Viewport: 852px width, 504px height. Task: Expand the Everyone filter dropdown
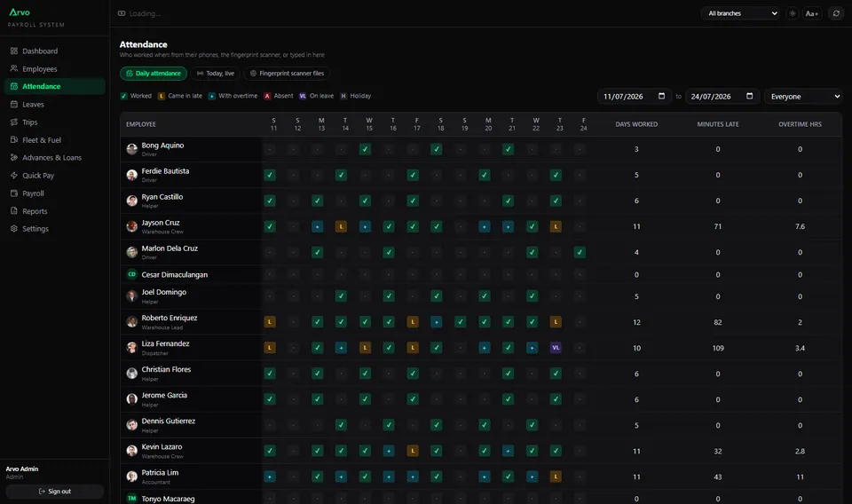click(x=803, y=96)
